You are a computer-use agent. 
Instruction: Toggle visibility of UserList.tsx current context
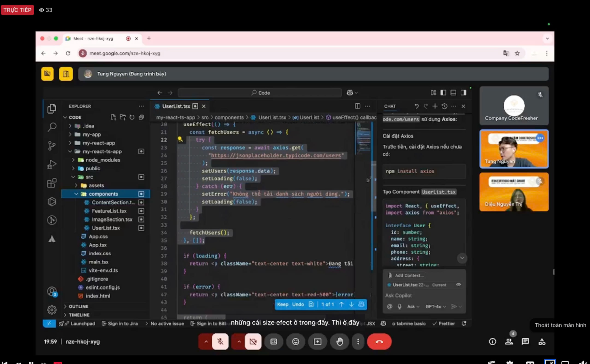click(458, 285)
